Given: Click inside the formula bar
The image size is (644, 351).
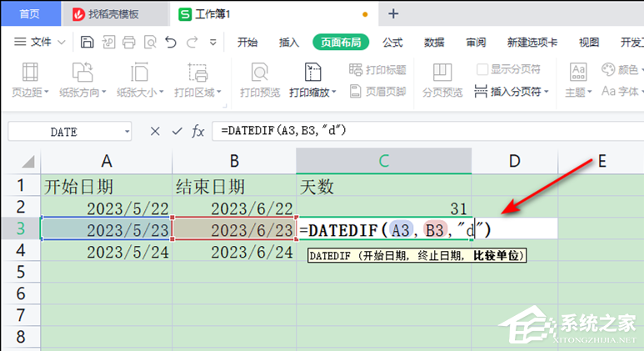Looking at the screenshot, I should [x=427, y=131].
